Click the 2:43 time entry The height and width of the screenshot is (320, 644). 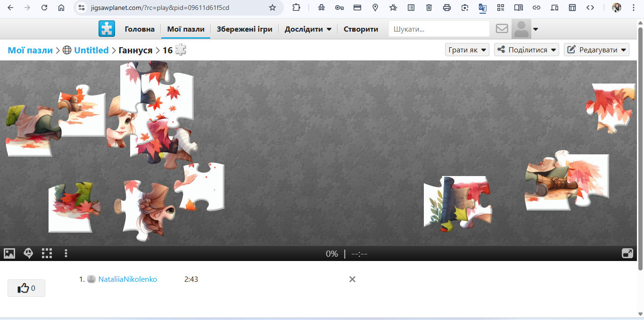pyautogui.click(x=191, y=279)
